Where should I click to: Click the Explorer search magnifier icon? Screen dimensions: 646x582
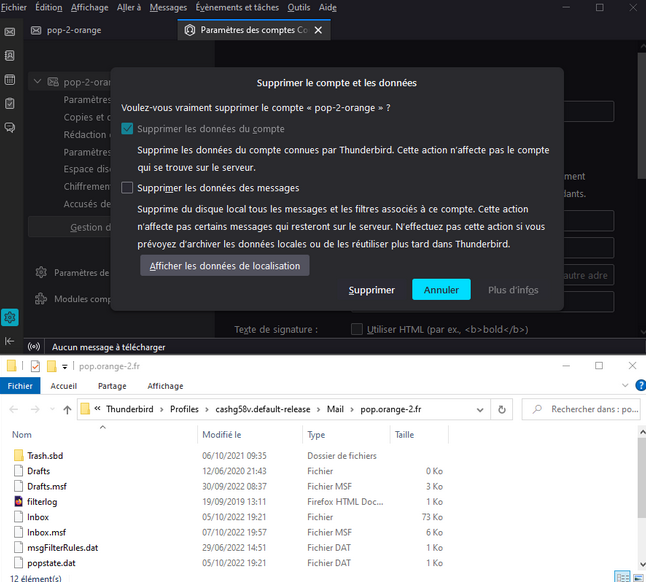pyautogui.click(x=537, y=409)
